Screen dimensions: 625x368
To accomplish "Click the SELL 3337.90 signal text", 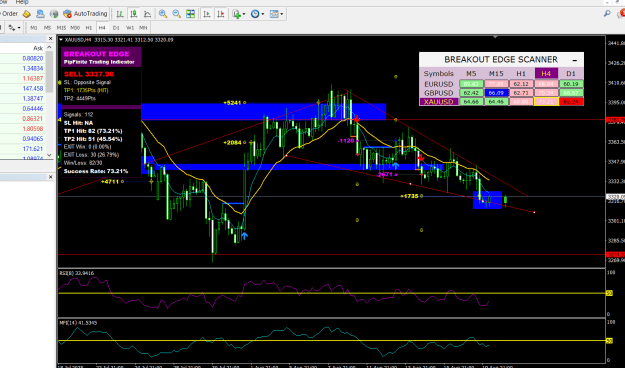I will point(89,74).
